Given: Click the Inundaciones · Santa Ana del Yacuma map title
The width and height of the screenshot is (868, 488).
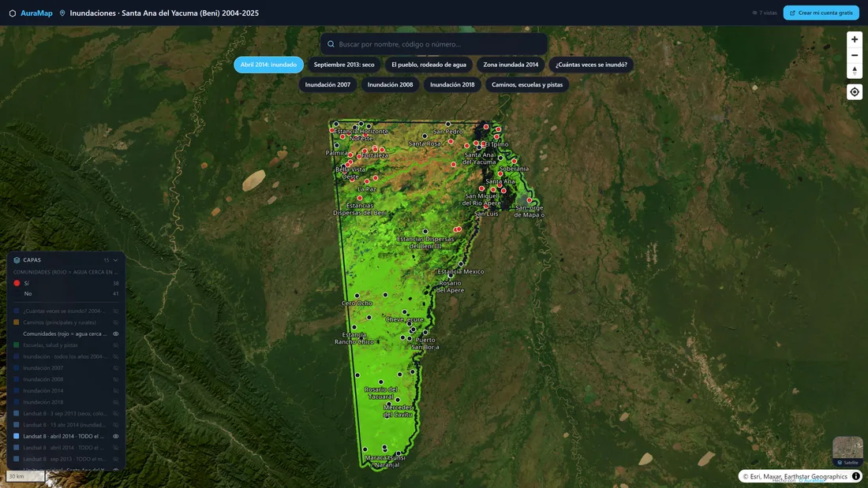Looking at the screenshot, I should click(x=164, y=13).
